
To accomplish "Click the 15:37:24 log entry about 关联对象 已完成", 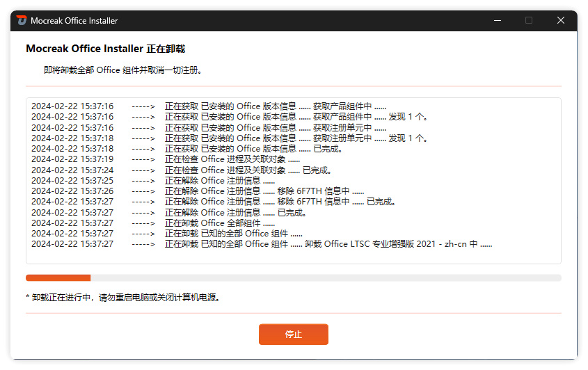I will point(182,170).
